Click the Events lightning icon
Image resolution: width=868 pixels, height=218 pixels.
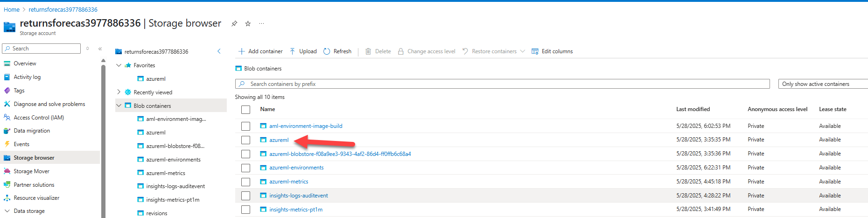point(7,144)
